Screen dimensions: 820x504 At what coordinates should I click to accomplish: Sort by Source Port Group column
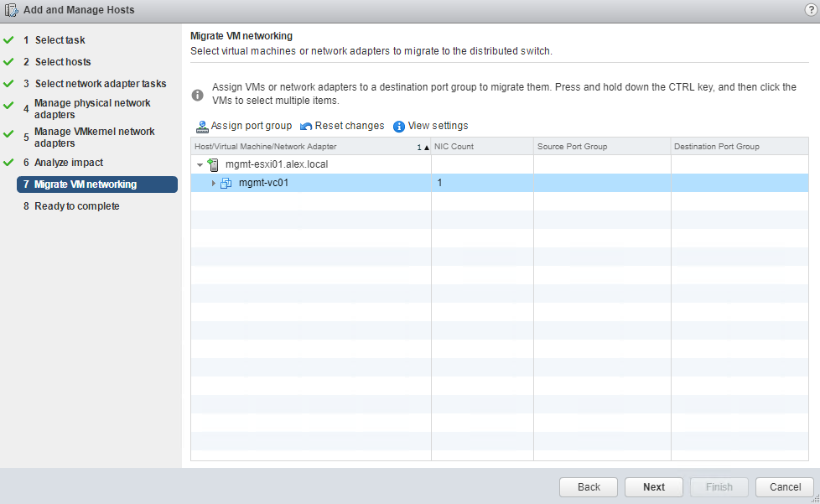pyautogui.click(x=602, y=147)
